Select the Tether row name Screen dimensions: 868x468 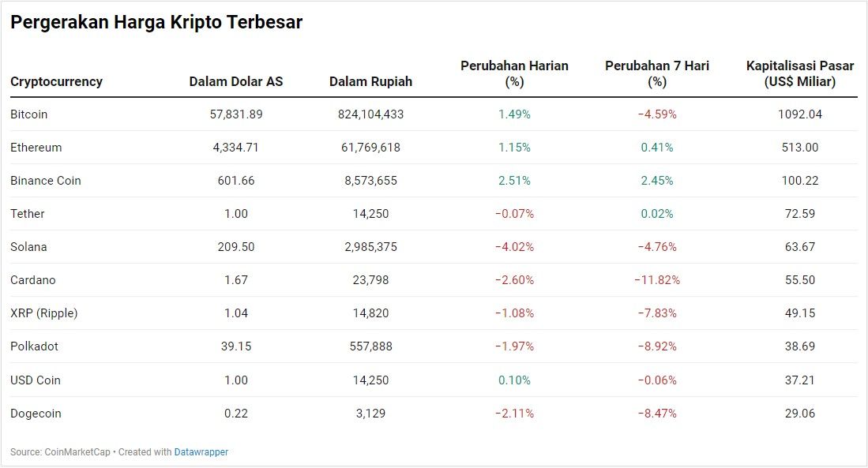[27, 214]
